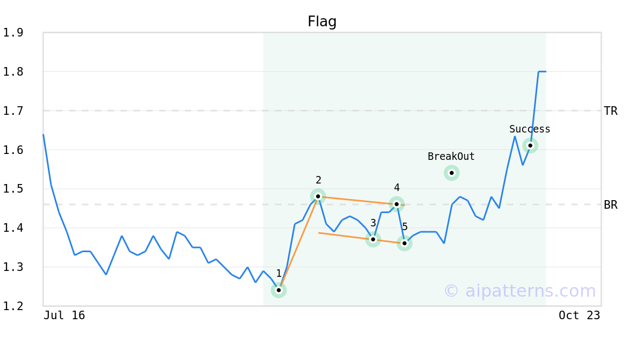This screenshot has height=338, width=644.
Task: Click the BreakOut marker dot
Action: 452,173
